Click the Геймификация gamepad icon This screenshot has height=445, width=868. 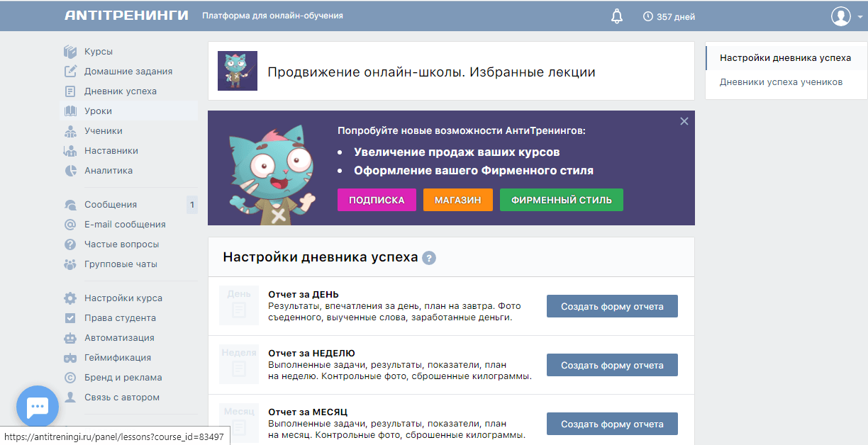coord(70,358)
